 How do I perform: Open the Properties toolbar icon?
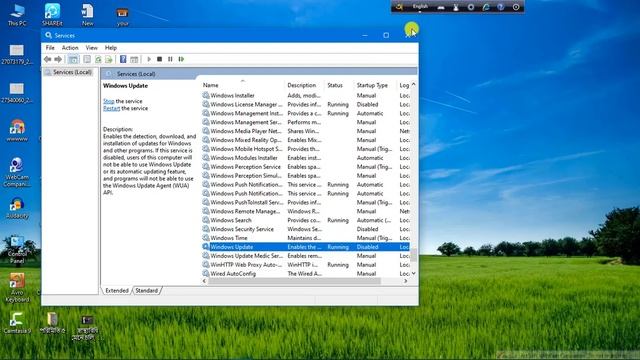pyautogui.click(x=87, y=59)
